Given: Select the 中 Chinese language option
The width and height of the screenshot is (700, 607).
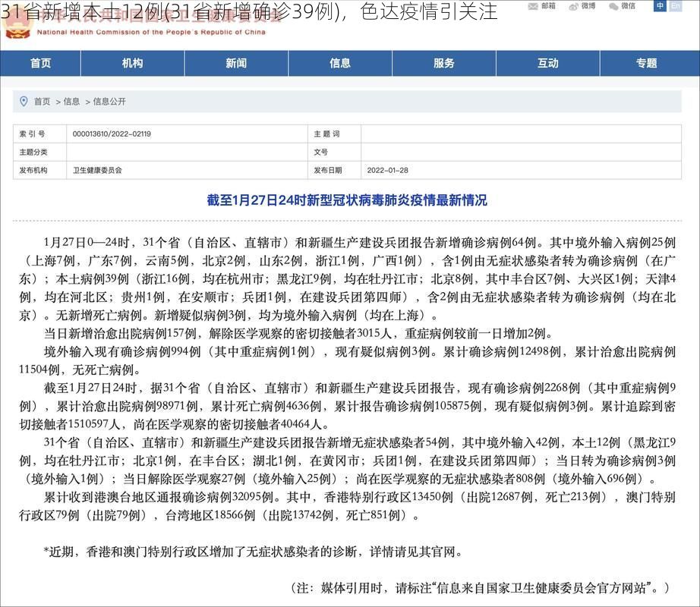Looking at the screenshot, I should [660, 6].
